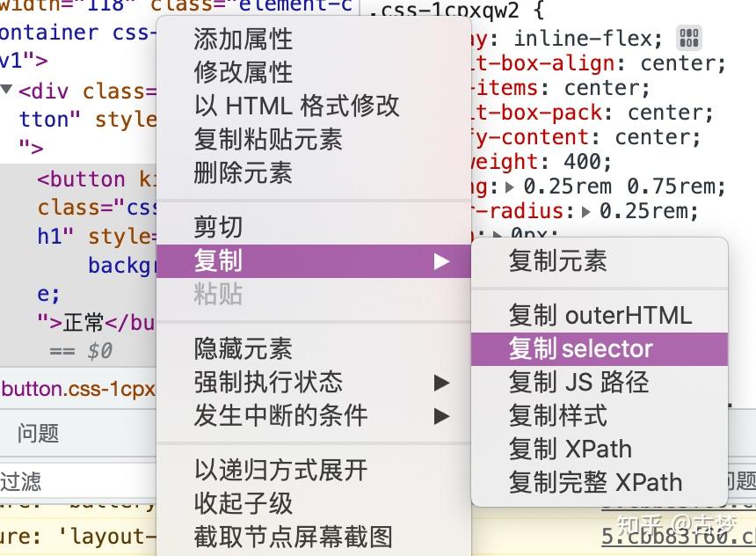Collapse the div element triangle in DOM tree
The height and width of the screenshot is (556, 756).
tap(7, 91)
